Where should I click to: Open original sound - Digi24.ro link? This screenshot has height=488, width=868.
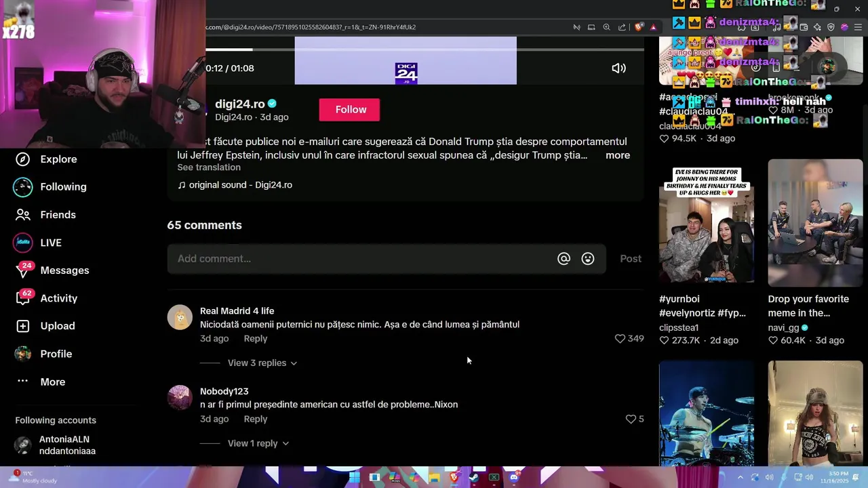tap(235, 185)
